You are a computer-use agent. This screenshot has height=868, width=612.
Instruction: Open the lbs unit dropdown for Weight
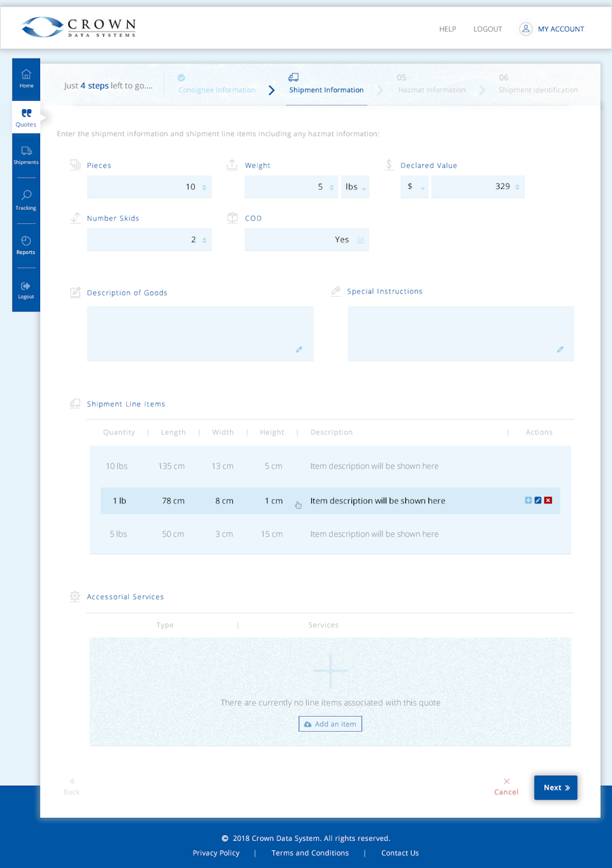355,187
